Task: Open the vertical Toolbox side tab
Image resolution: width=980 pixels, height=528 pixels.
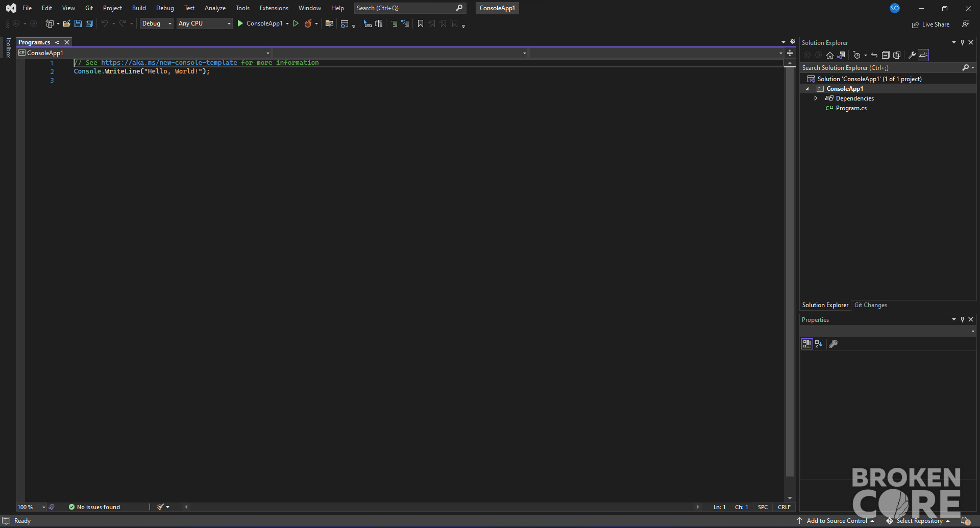Action: tap(8, 47)
